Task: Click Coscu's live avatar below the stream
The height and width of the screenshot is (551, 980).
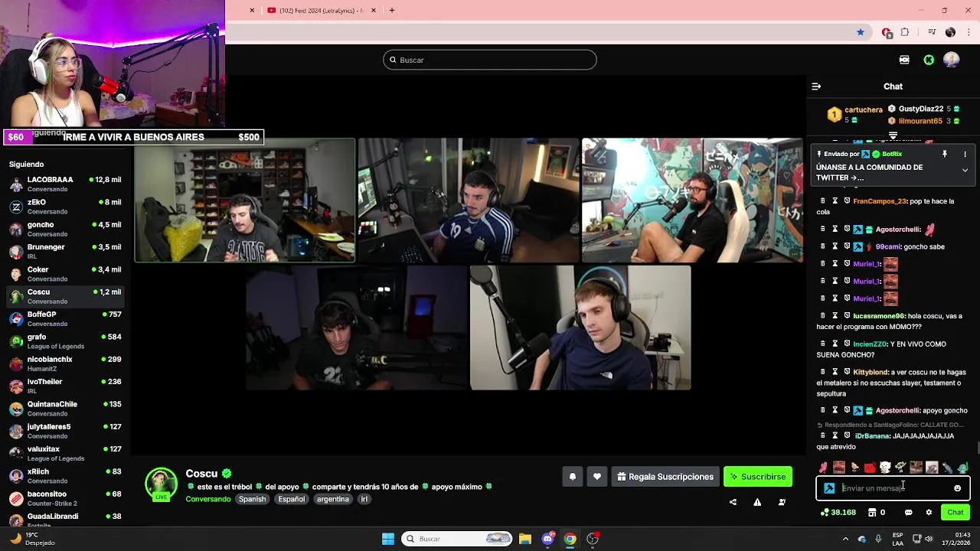Action: pyautogui.click(x=161, y=485)
